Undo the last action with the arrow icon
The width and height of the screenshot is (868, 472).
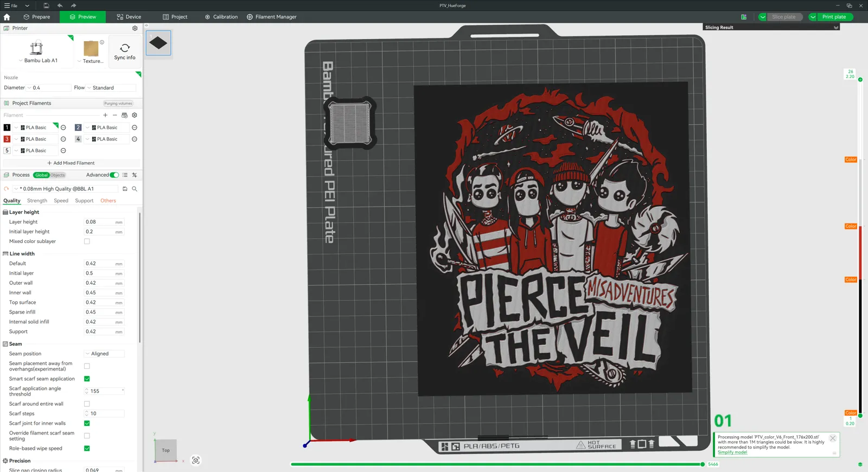point(60,5)
